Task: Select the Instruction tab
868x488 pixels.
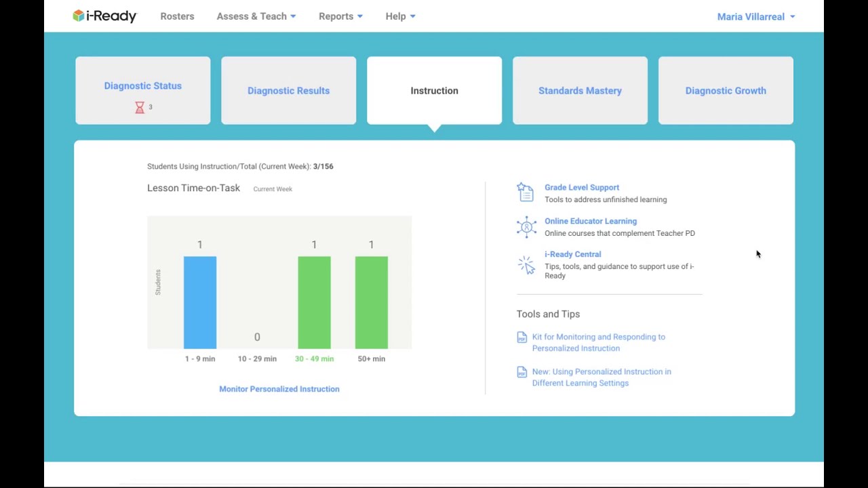Action: coord(435,91)
